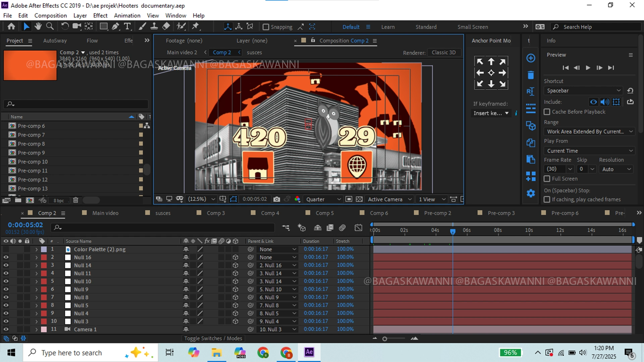
Task: Enable the Snapping checkbox
Action: [266, 27]
